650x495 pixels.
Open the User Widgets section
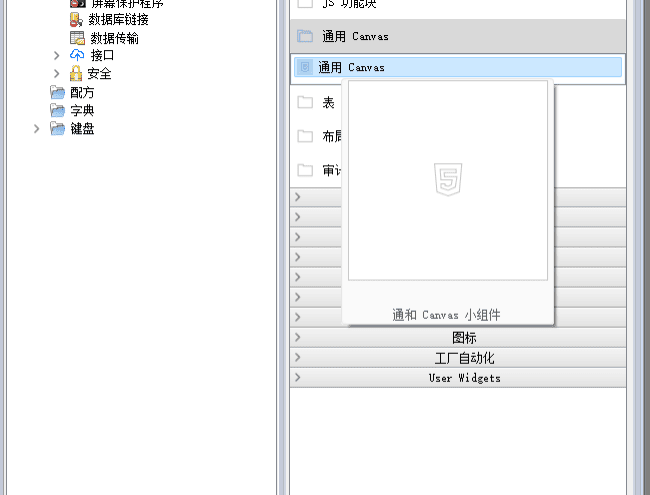[463, 378]
